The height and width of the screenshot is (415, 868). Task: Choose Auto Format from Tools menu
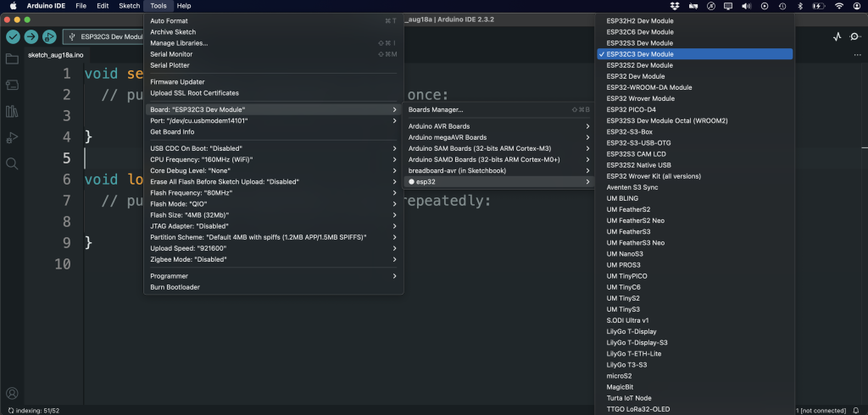click(x=274, y=20)
